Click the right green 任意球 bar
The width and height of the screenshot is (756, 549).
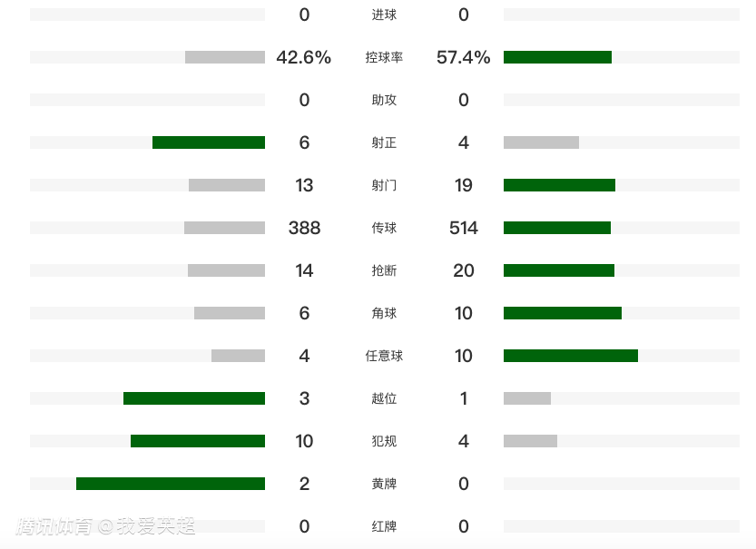point(570,356)
